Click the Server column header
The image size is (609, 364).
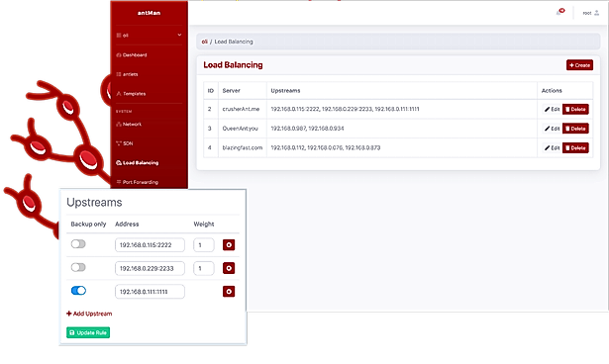tap(231, 90)
